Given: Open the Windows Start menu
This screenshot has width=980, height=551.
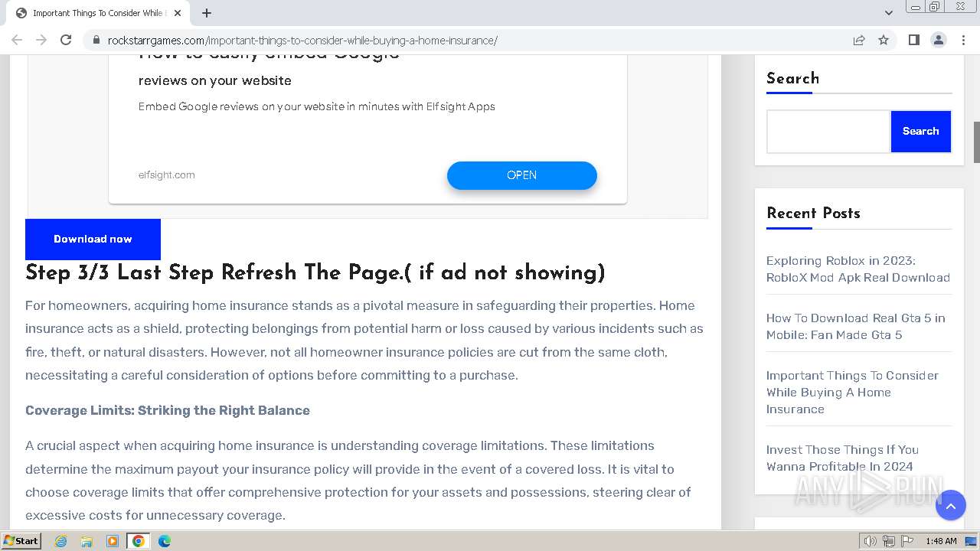Looking at the screenshot, I should coord(21,540).
